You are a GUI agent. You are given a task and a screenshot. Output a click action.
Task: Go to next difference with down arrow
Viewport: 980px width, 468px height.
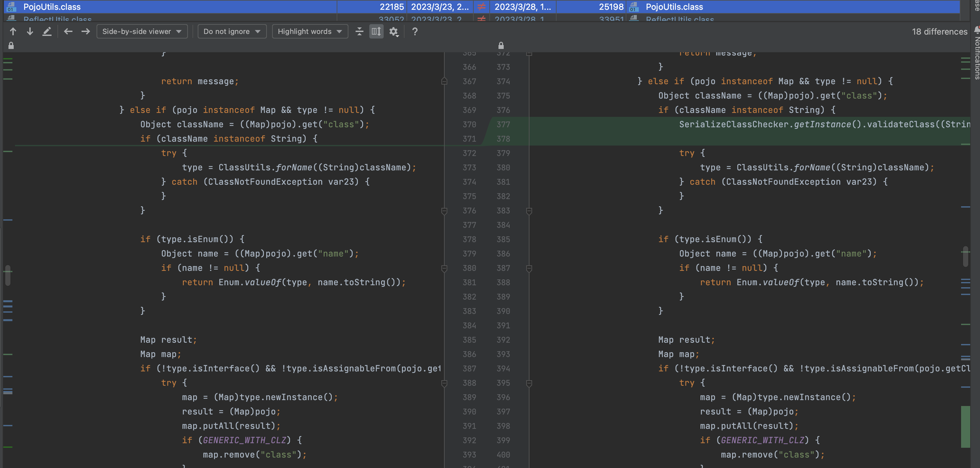pos(30,32)
